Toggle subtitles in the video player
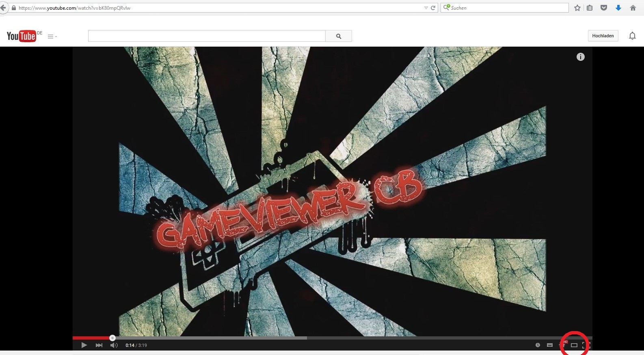644x355 pixels. coord(550,345)
